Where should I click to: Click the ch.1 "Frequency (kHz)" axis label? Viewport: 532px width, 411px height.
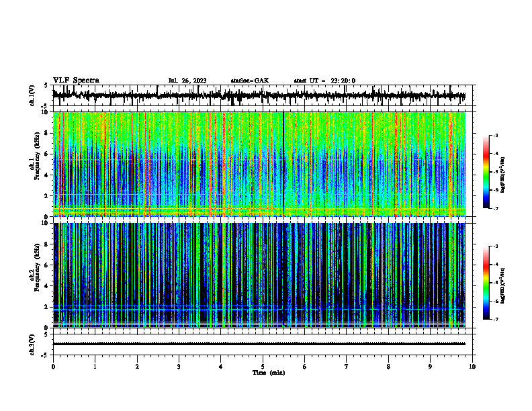(37, 156)
